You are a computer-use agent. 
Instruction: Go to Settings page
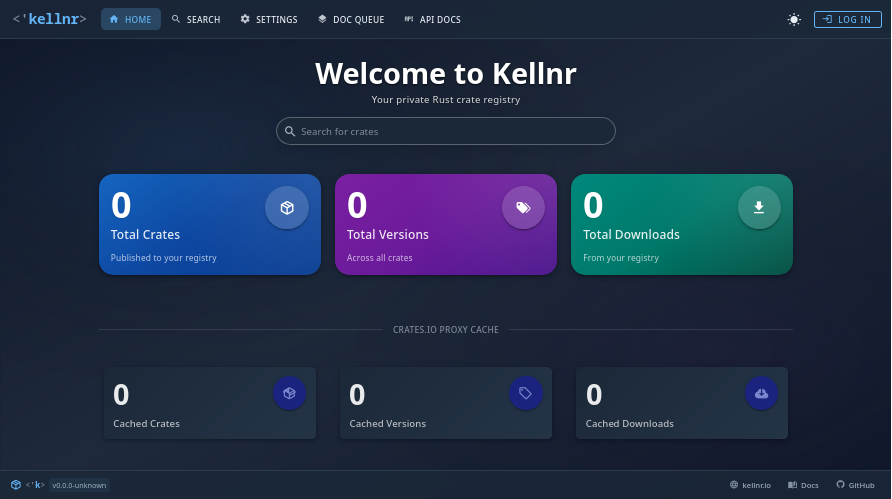click(x=269, y=19)
